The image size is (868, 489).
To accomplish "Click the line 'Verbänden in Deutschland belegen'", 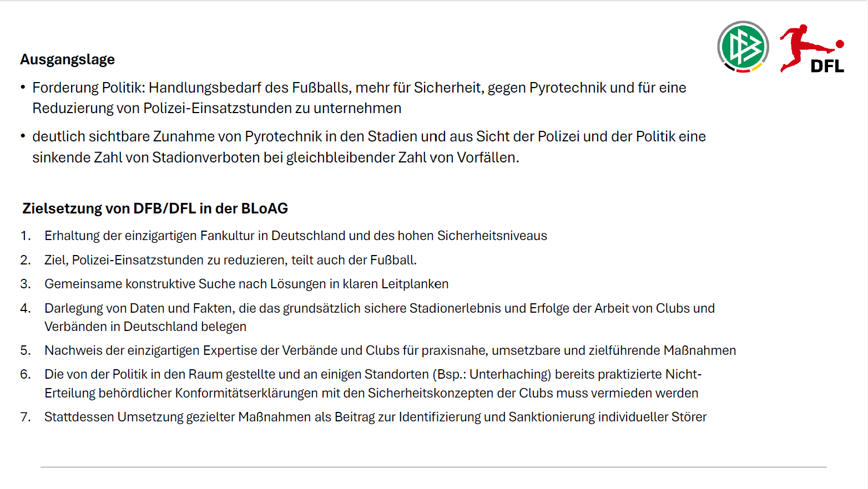I will pos(145,327).
